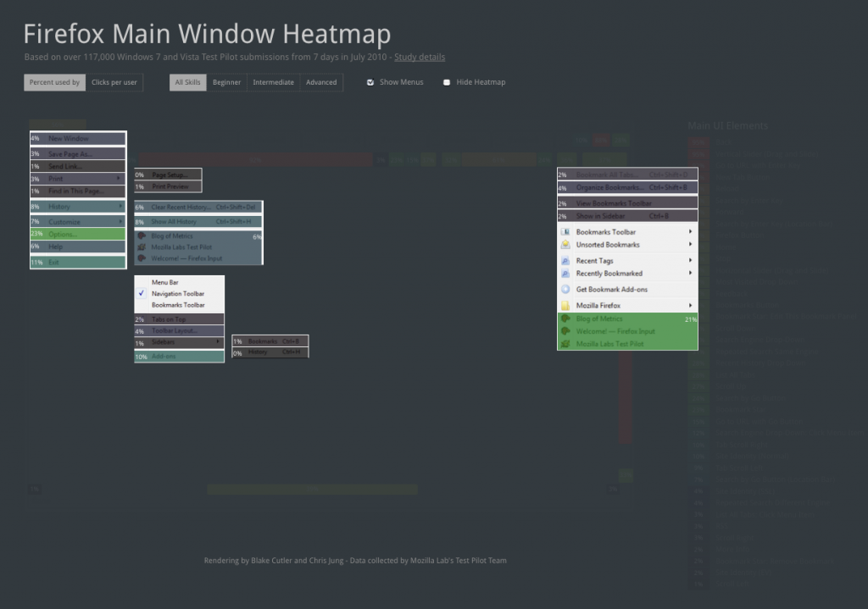Click Mozilla Labs Test Pilot icon in bookmarks menu
The image size is (868, 609).
(x=565, y=344)
